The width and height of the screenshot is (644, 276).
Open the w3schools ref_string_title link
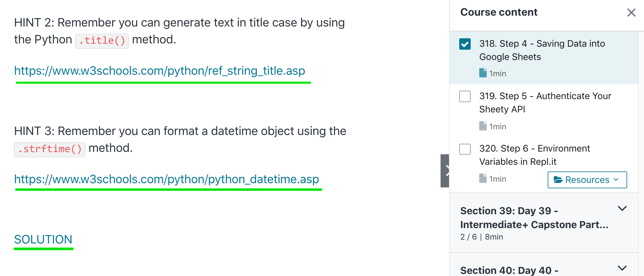click(x=159, y=71)
